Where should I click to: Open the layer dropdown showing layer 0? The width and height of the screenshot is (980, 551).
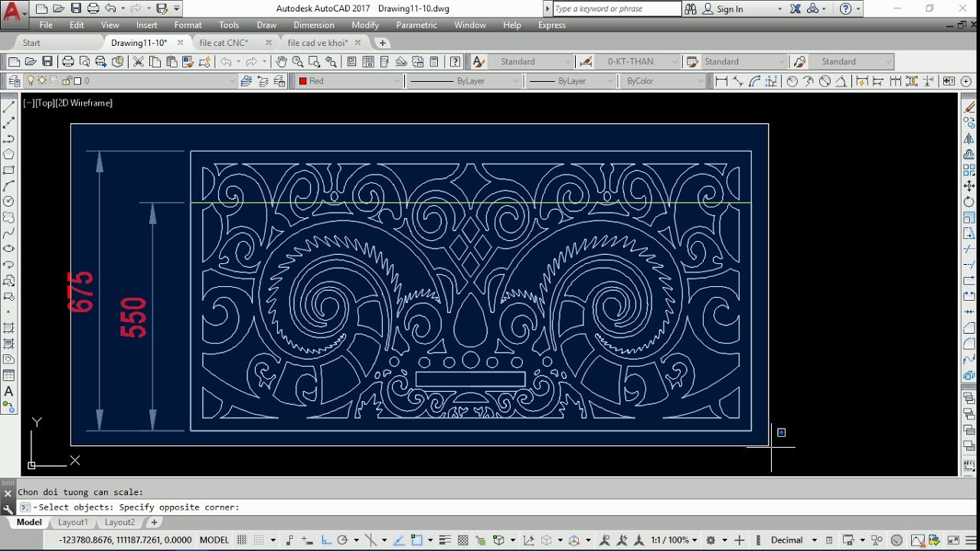(131, 81)
